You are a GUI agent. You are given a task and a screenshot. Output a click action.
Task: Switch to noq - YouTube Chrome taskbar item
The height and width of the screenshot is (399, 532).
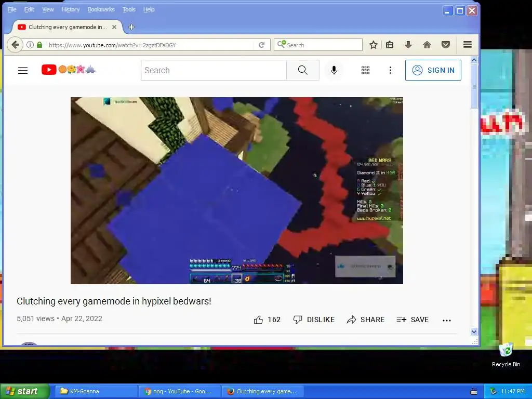(179, 391)
